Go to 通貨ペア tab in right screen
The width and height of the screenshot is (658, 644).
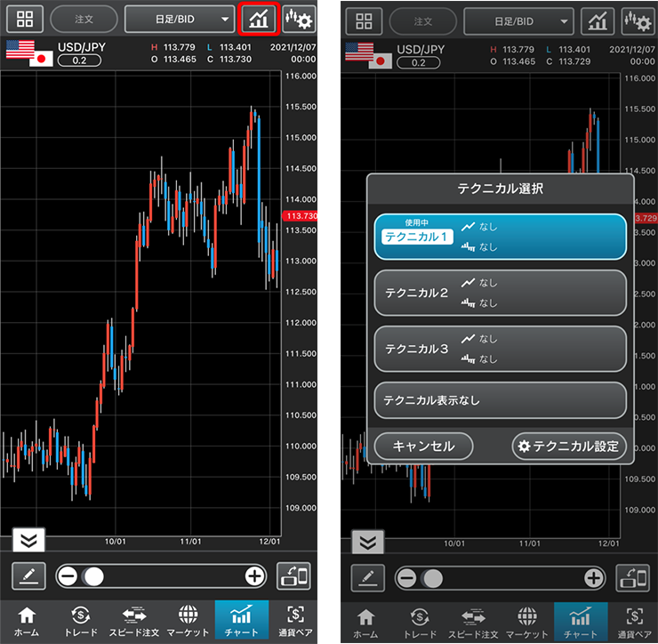pos(635,623)
